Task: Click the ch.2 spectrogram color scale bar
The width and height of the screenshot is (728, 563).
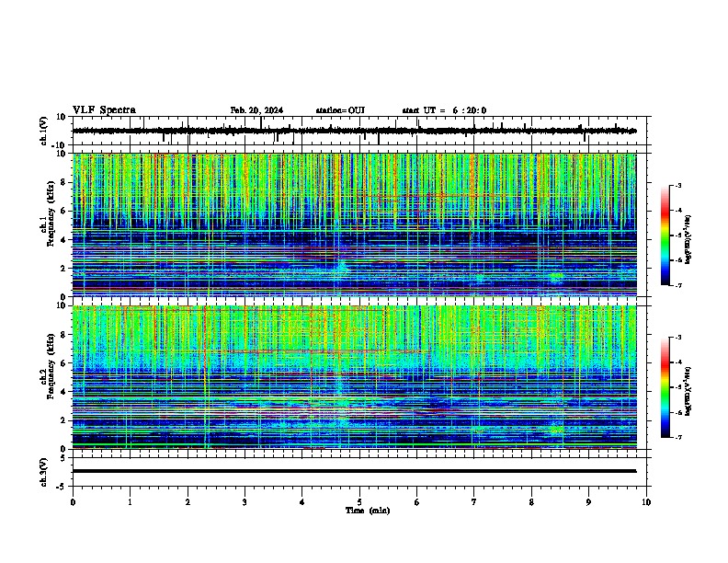Action: pyautogui.click(x=665, y=387)
